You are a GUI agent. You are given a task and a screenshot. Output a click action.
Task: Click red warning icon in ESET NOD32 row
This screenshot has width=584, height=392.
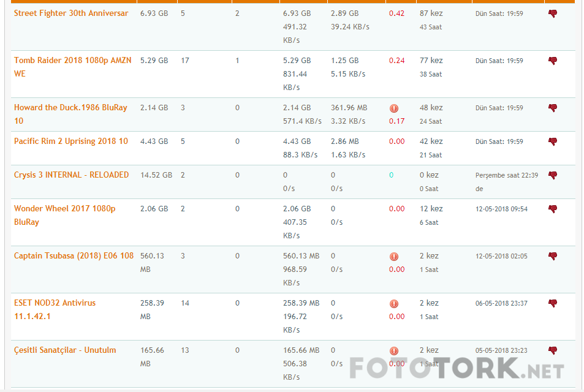394,304
